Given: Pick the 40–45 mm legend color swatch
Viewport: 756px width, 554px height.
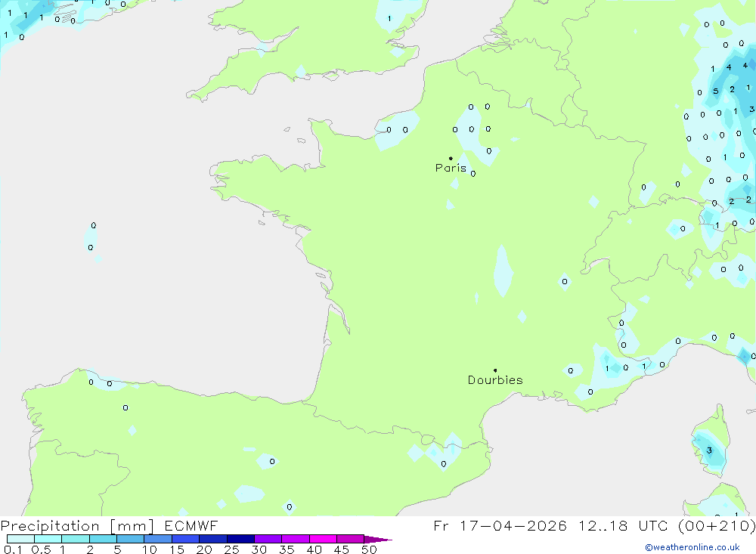Looking at the screenshot, I should coord(323,539).
